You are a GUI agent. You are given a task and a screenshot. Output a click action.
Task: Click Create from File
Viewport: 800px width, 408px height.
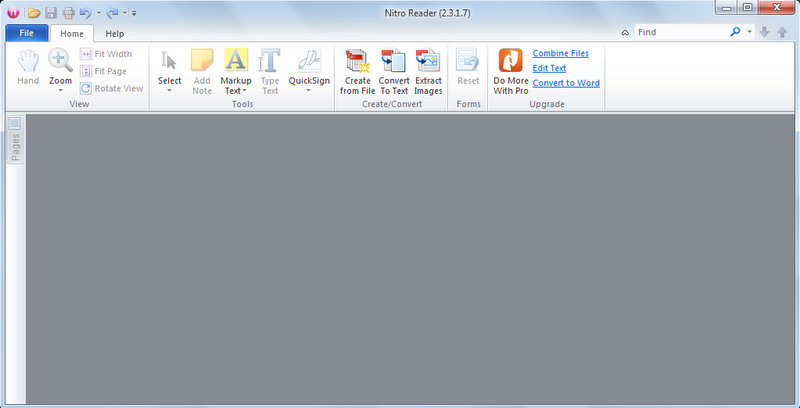click(358, 71)
